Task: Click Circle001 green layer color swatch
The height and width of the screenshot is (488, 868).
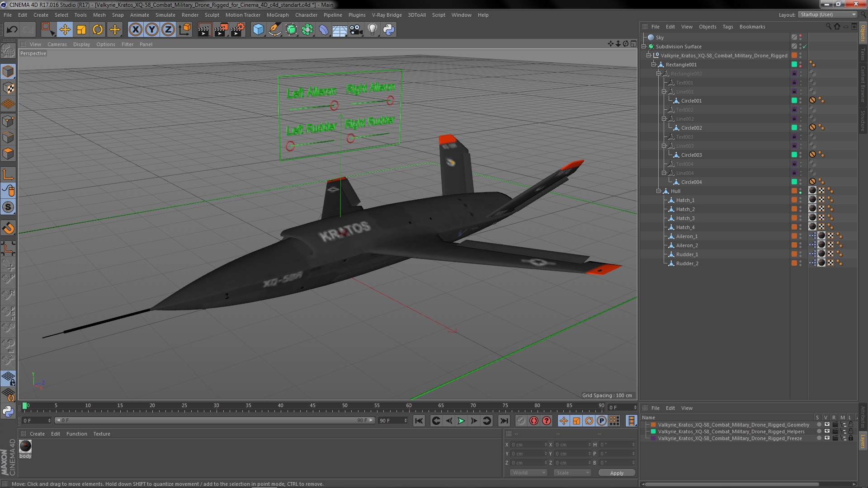Action: coord(794,101)
